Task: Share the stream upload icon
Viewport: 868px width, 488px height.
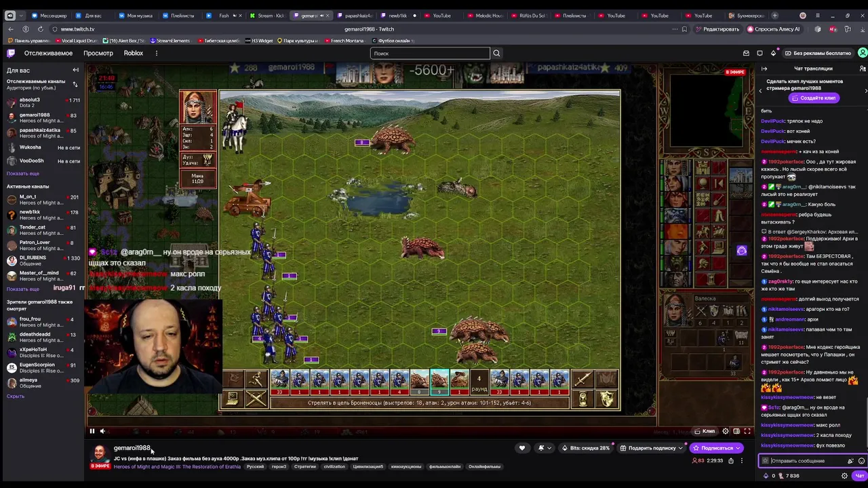Action: point(731,461)
